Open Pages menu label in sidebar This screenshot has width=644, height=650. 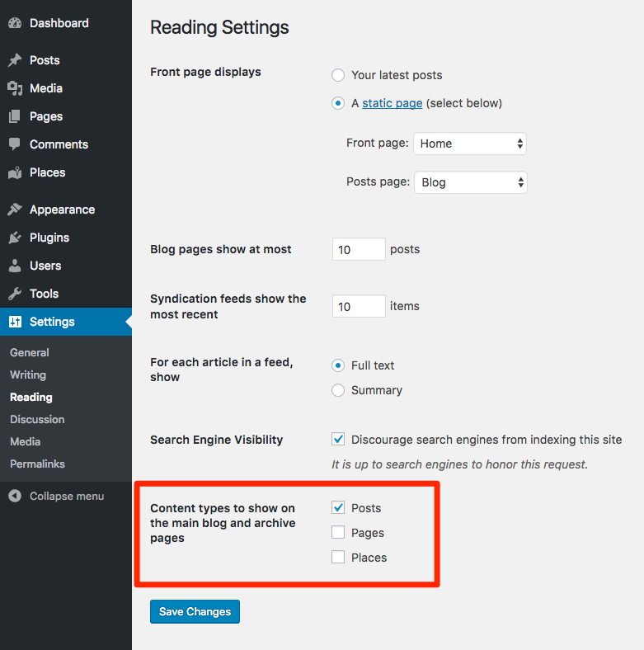(x=46, y=116)
